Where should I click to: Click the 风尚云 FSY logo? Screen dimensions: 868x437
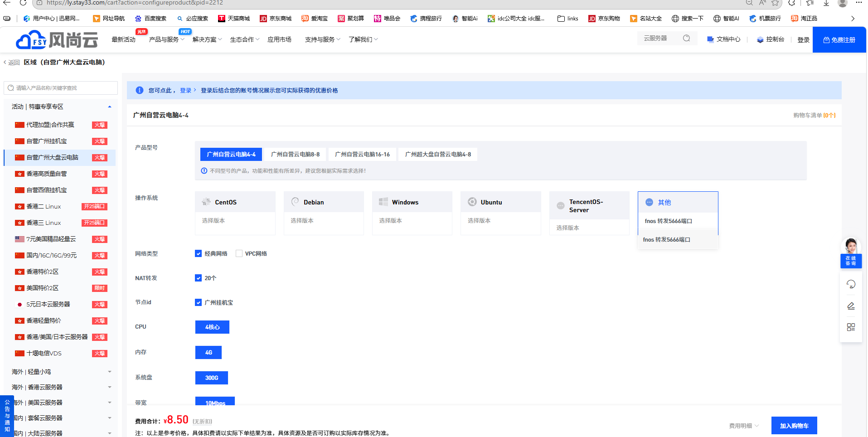(x=57, y=40)
